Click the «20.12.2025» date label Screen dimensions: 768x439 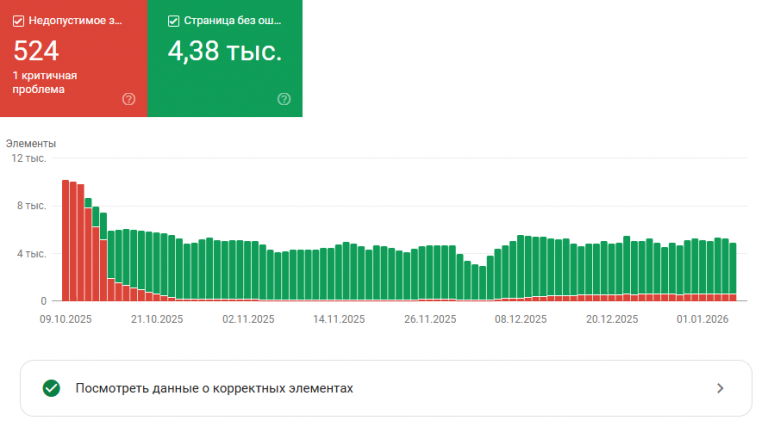(612, 319)
